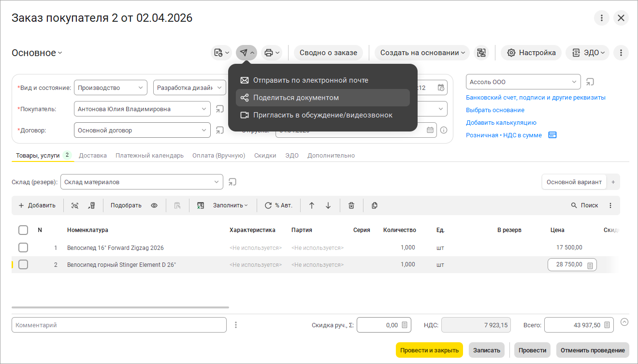Open the Покупатель dropdown with Антонова Юлия Владимировна
Image resolution: width=638 pixels, height=364 pixels.
point(203,109)
